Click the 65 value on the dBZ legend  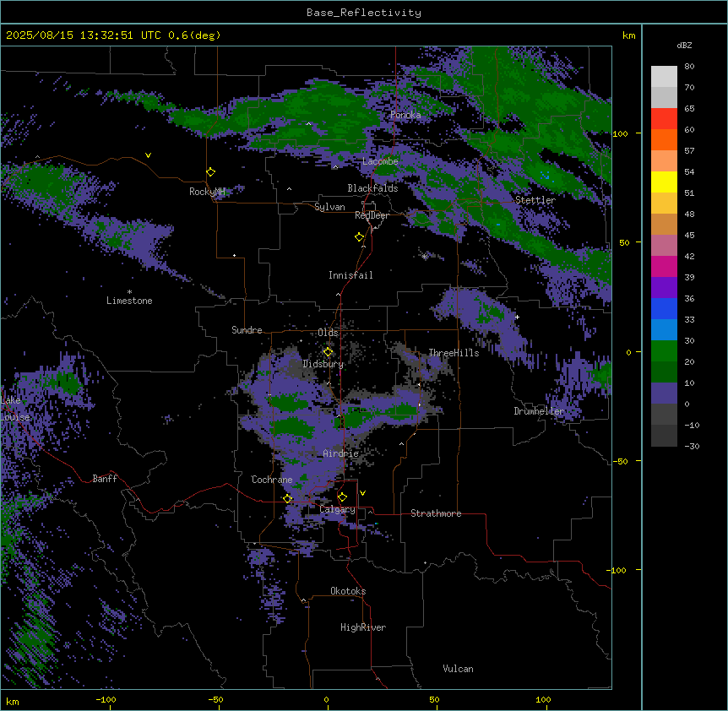tap(689, 108)
